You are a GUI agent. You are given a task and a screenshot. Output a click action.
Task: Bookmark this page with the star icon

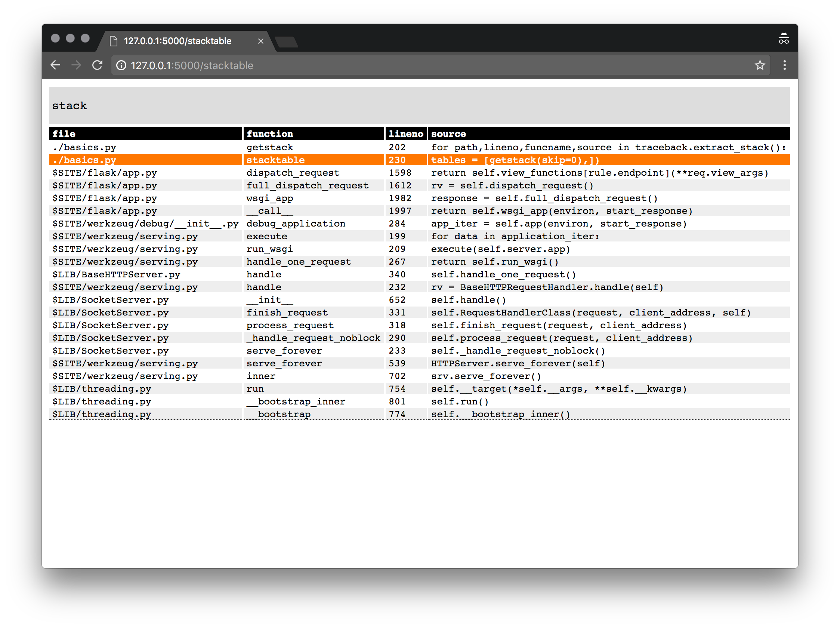tap(760, 65)
